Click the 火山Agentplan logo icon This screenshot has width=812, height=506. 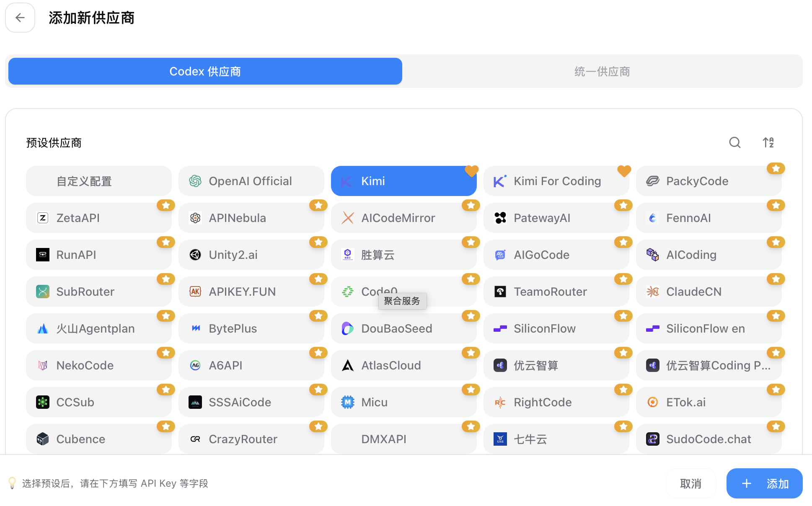coord(43,328)
